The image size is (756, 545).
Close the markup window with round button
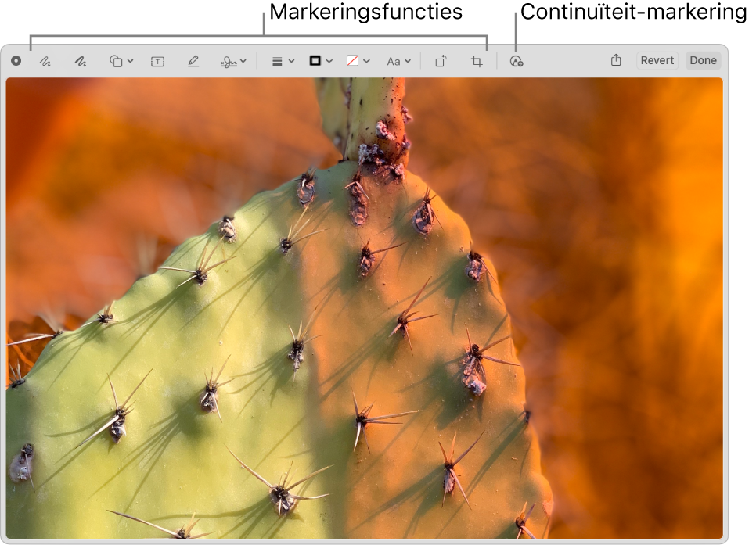(x=16, y=61)
